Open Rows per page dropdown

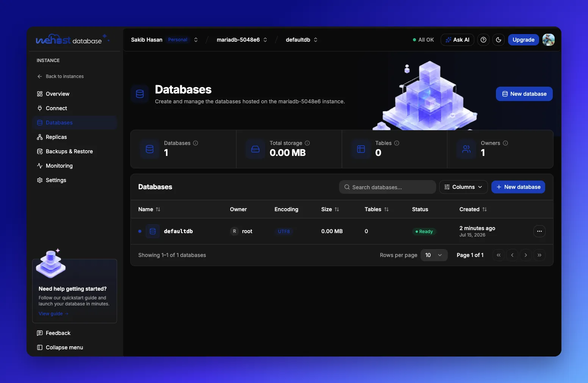coord(434,255)
